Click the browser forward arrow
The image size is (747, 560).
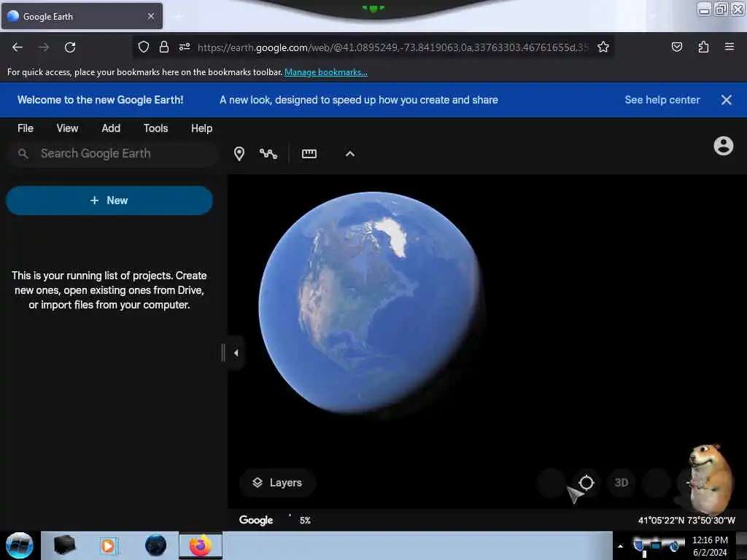44,47
